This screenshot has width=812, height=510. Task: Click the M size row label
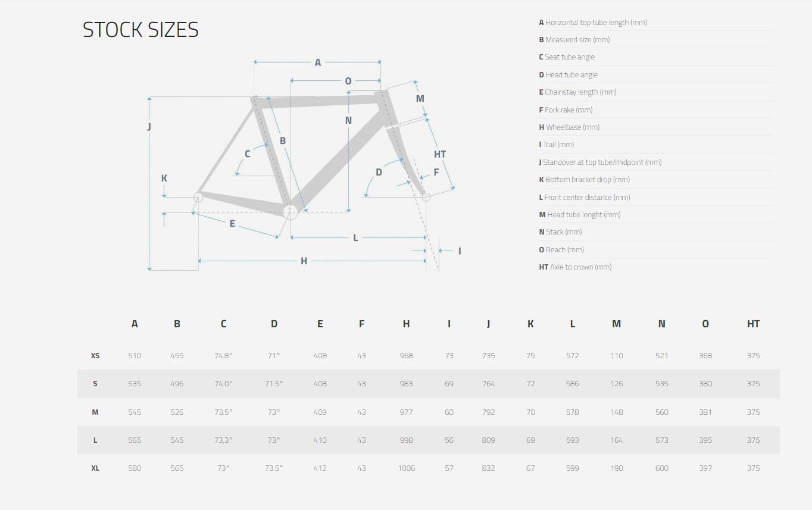click(x=95, y=412)
